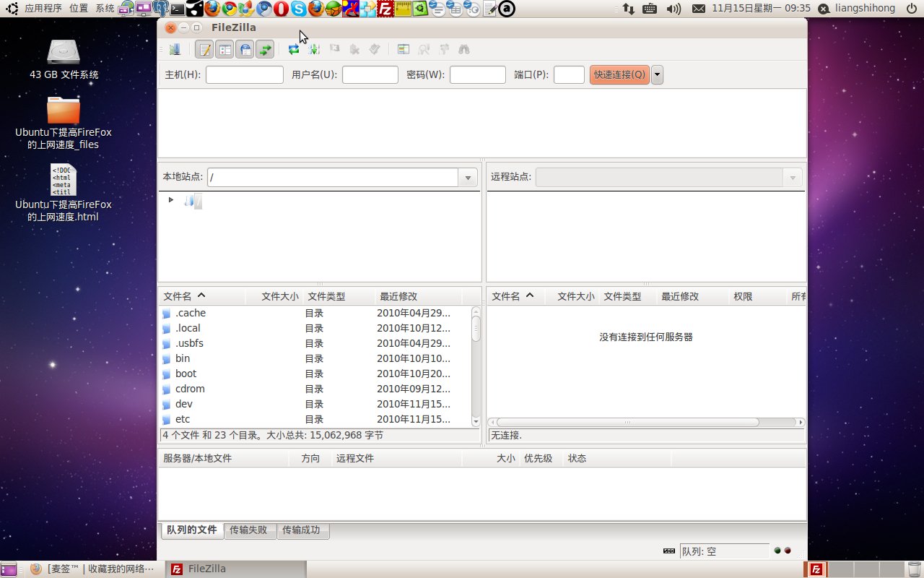Open the Site Manager
This screenshot has width=924, height=578.
[174, 49]
